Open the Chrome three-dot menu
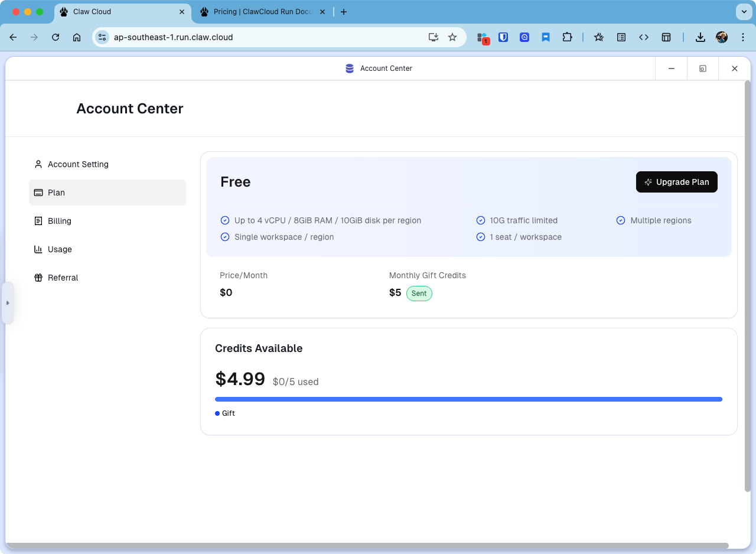 [x=743, y=37]
